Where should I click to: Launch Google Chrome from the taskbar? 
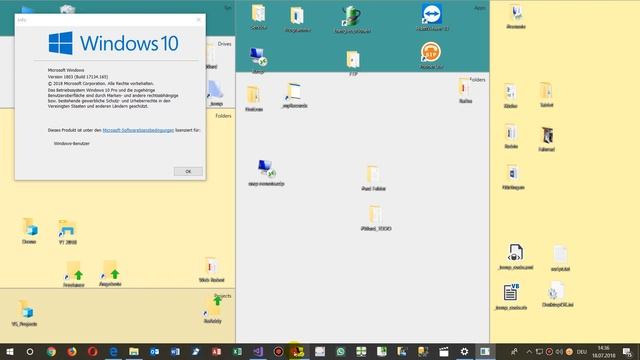coord(51,351)
